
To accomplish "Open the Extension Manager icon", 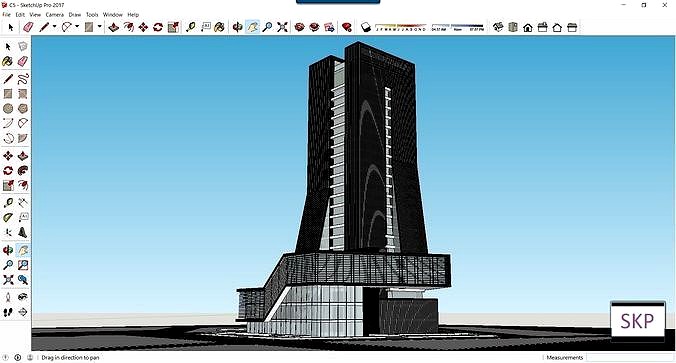I will 347,27.
